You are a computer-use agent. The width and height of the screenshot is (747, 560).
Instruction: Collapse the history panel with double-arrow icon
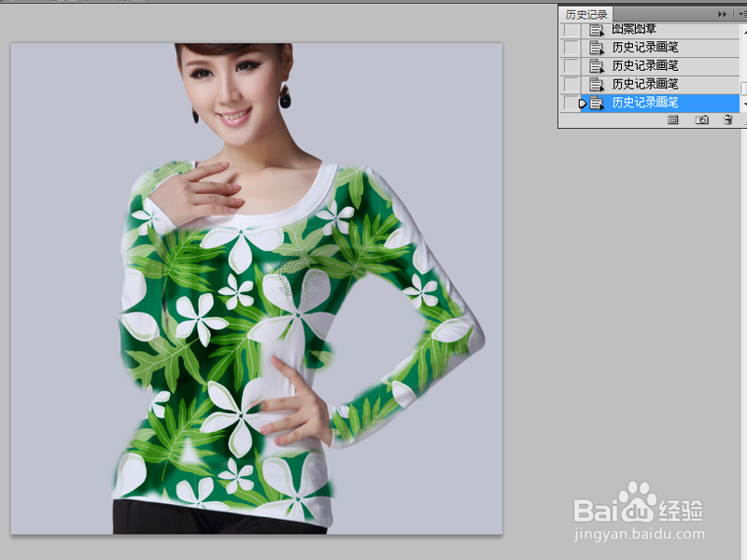[722, 15]
